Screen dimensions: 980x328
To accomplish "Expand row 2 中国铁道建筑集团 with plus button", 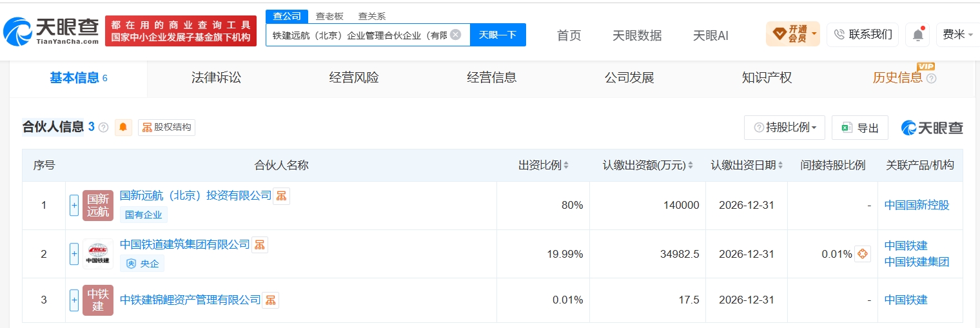I will (x=74, y=254).
